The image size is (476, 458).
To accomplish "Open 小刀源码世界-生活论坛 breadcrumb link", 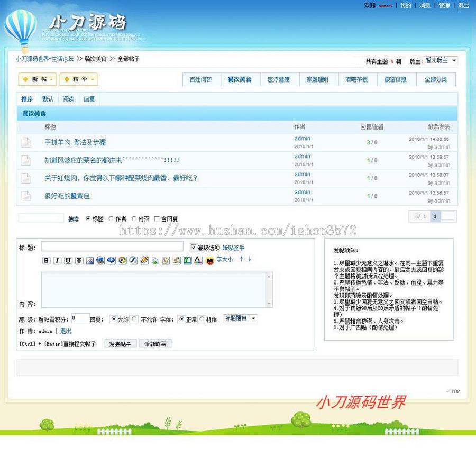I will point(44,59).
